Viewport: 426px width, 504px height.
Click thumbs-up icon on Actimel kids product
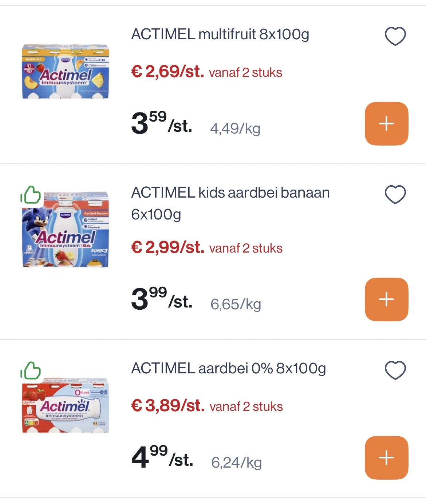[31, 195]
